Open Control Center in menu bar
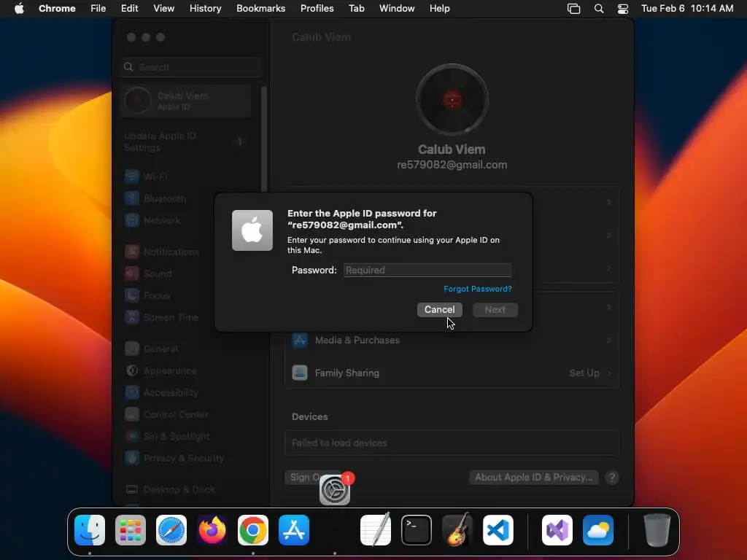 point(623,9)
